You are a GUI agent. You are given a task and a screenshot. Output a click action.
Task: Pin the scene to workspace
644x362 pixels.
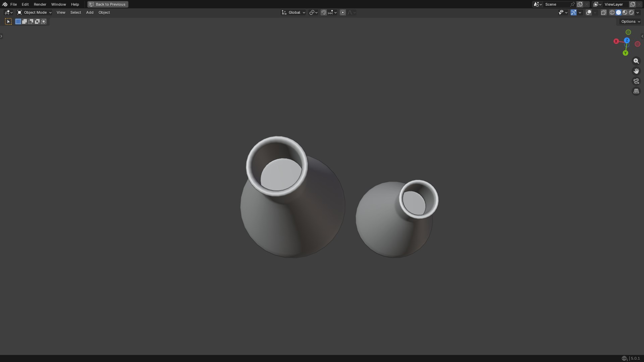coord(573,4)
